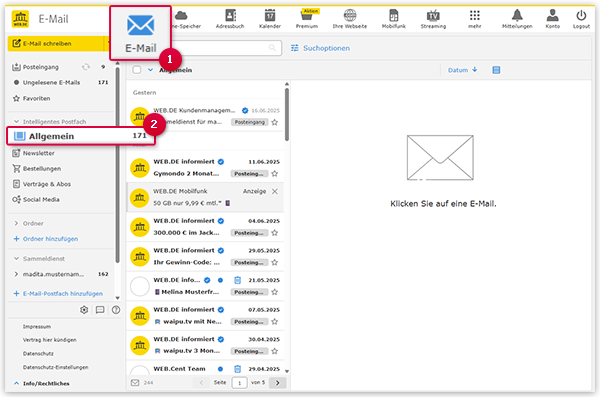600x397 pixels.
Task: Click the search magnifier icon
Action: coord(272,48)
